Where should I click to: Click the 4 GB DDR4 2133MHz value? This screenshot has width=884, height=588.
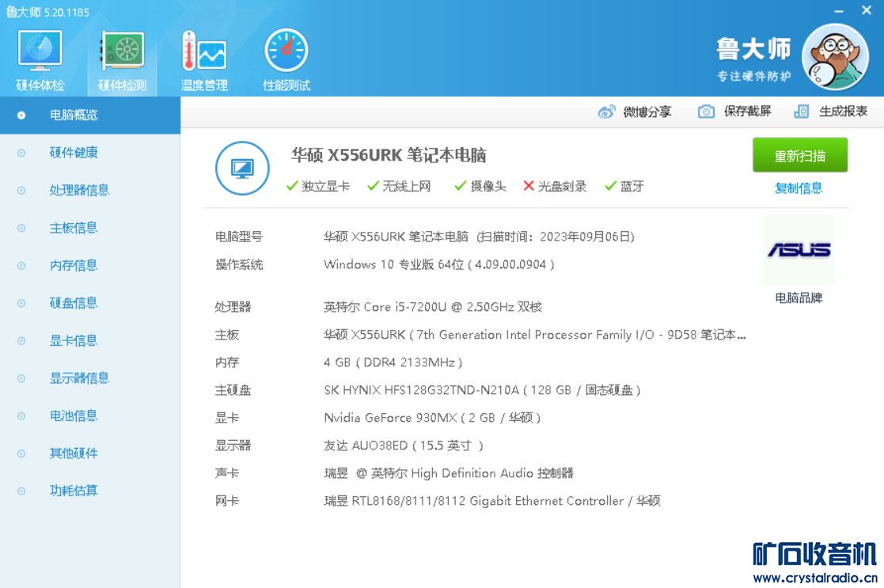click(x=393, y=362)
